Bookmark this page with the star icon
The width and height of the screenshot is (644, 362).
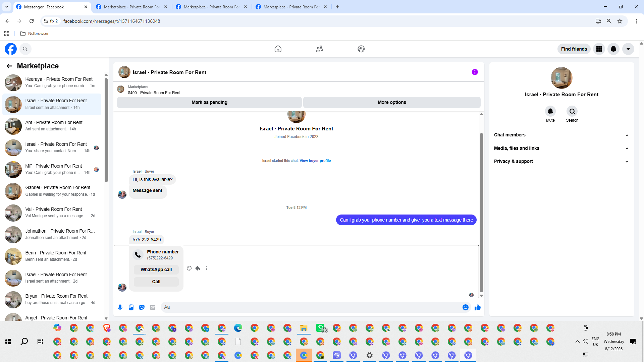(620, 21)
